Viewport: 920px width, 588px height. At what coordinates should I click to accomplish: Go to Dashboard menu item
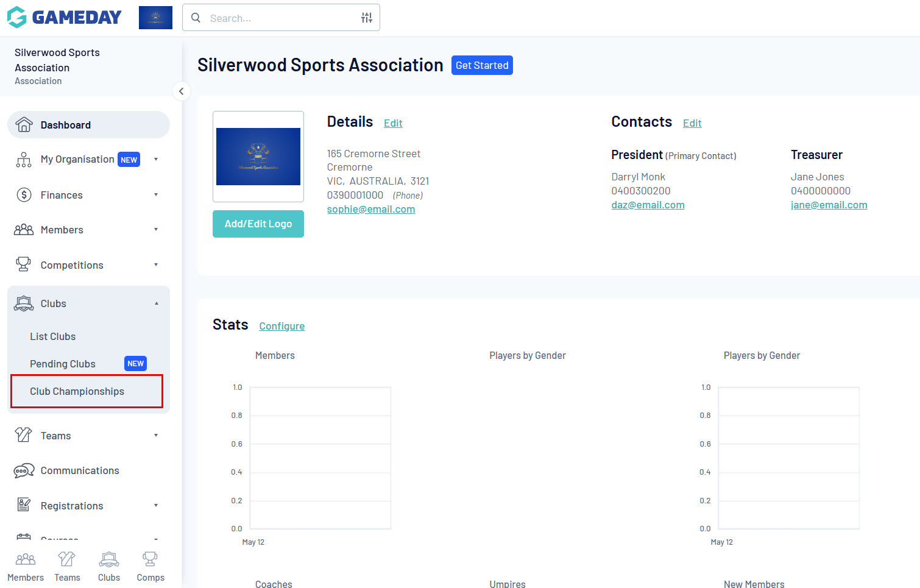coord(88,125)
